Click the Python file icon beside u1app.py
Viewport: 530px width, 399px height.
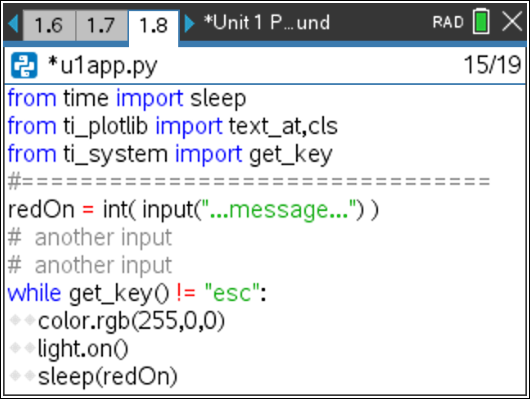click(x=24, y=65)
